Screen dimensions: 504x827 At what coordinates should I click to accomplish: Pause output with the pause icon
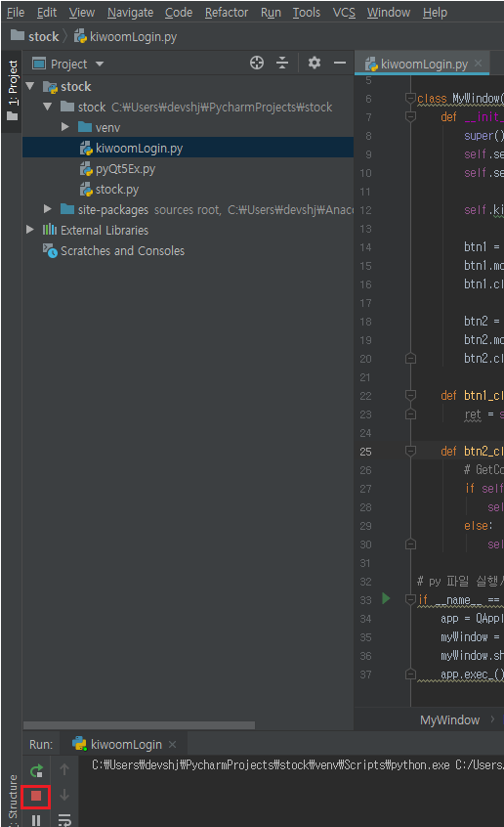[36, 820]
